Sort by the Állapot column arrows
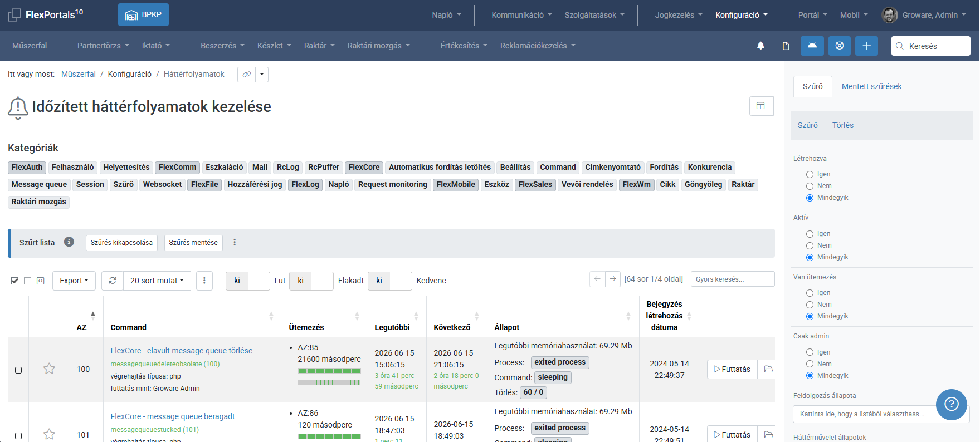Image resolution: width=980 pixels, height=442 pixels. [x=628, y=316]
